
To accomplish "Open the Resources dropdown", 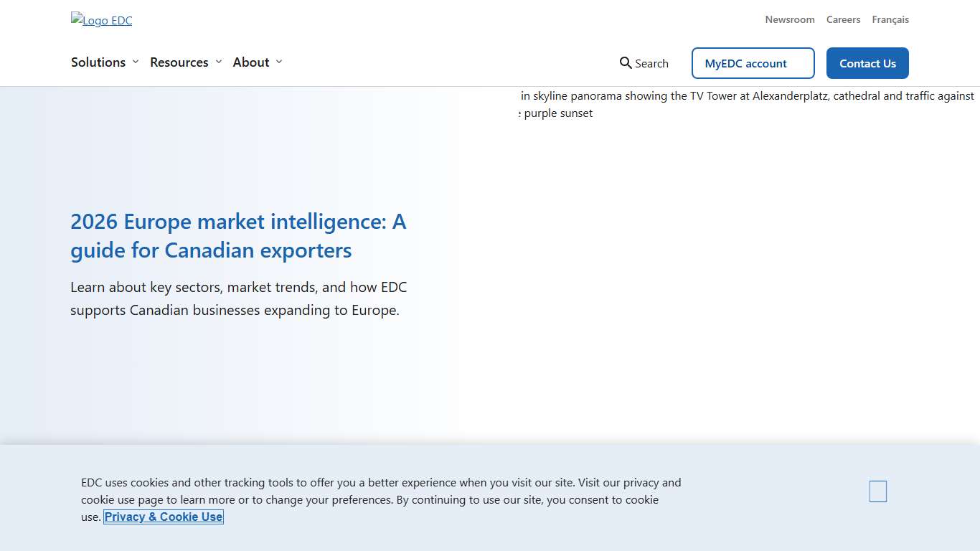I will click(x=179, y=62).
